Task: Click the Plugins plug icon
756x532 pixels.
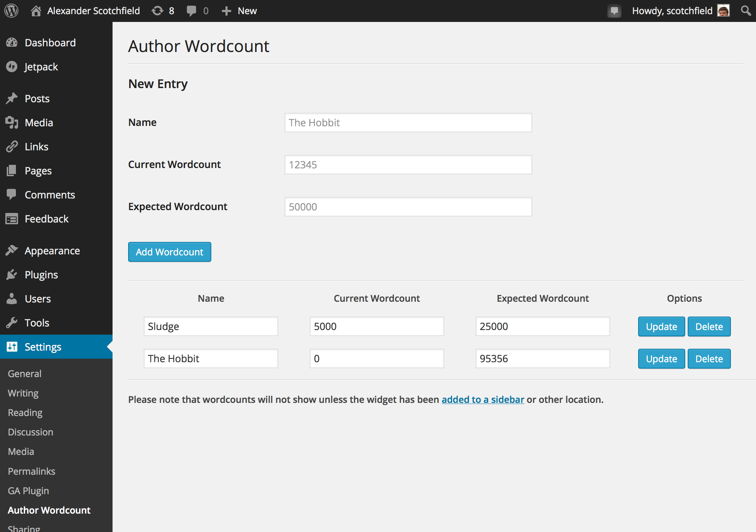Action: click(12, 274)
